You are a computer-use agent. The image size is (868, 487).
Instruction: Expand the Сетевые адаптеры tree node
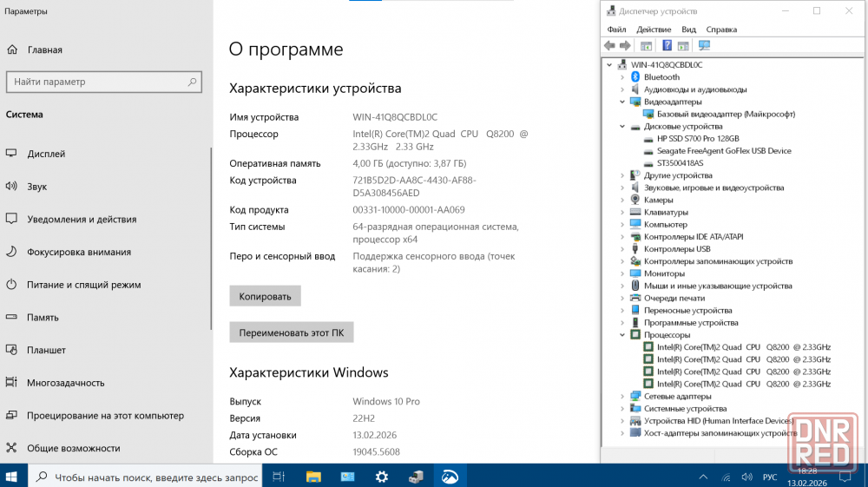pos(622,397)
